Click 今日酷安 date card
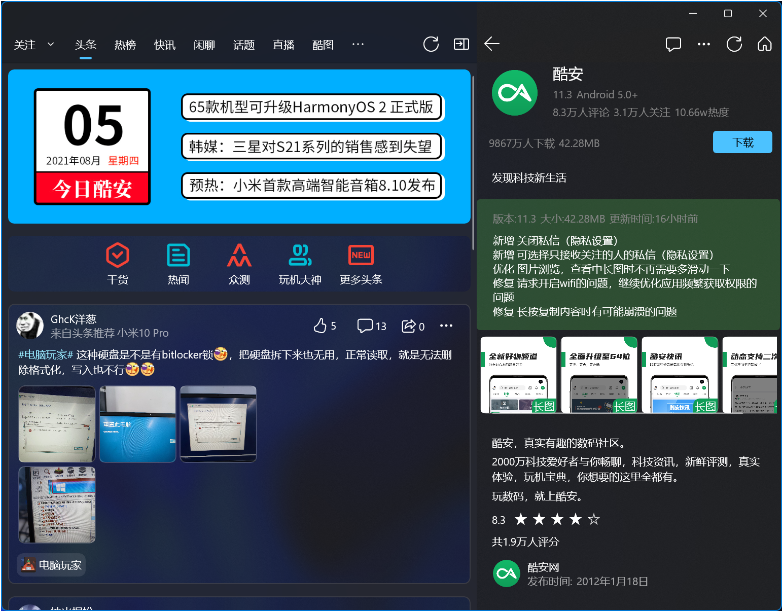Screen dimensions: 782x611 [x=92, y=146]
